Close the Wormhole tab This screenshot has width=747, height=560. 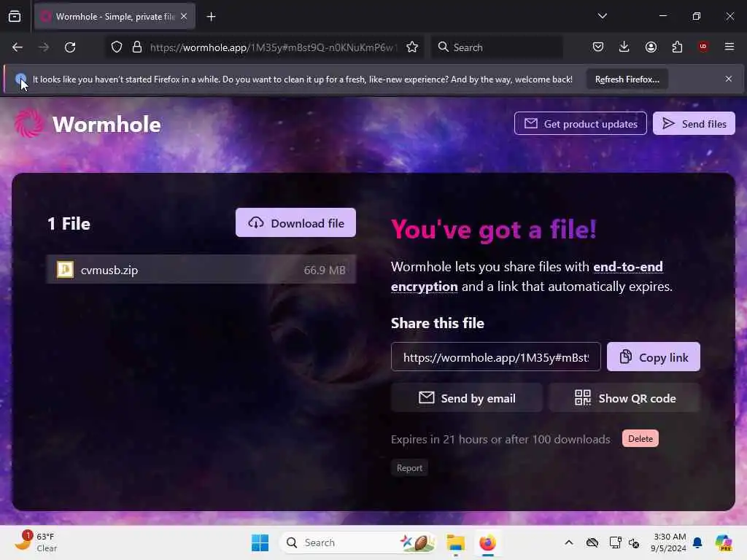tap(184, 16)
